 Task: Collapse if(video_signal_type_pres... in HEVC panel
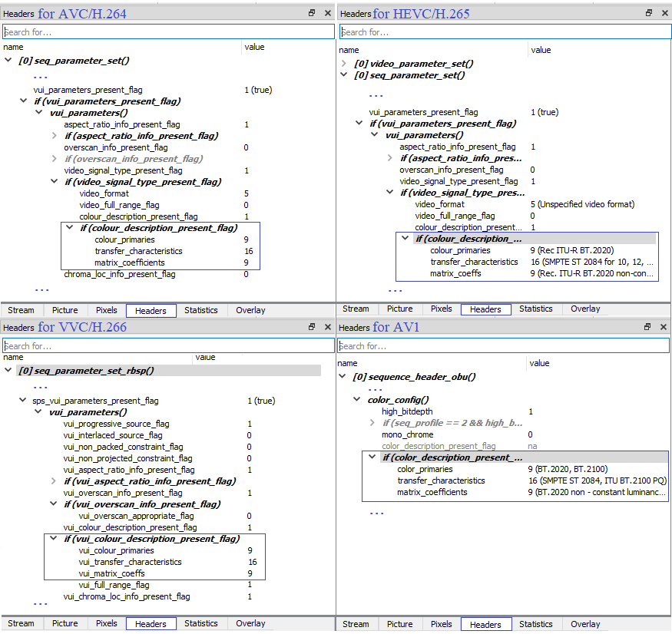(x=390, y=192)
